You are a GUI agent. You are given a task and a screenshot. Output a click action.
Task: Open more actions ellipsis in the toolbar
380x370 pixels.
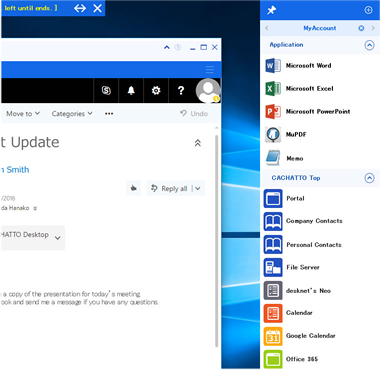109,114
